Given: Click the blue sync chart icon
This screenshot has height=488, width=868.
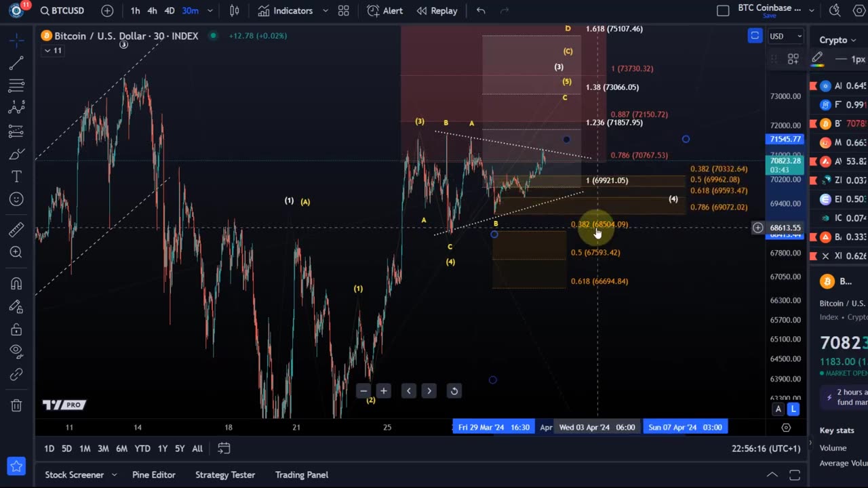Looking at the screenshot, I should click(x=755, y=36).
